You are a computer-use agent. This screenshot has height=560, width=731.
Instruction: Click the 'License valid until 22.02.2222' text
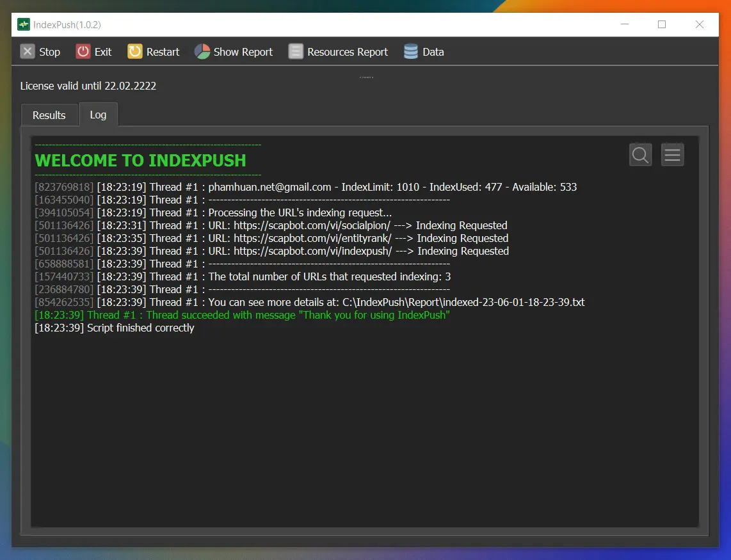(88, 86)
